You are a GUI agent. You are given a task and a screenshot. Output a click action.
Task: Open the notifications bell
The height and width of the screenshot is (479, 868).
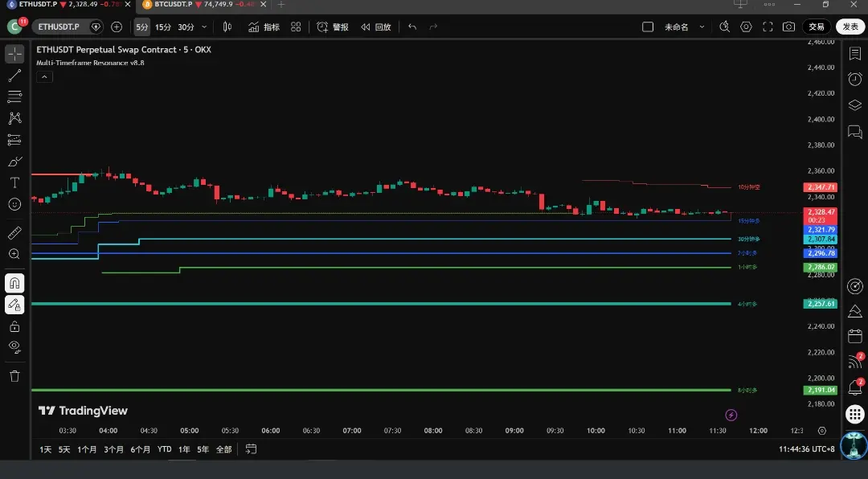(854, 387)
